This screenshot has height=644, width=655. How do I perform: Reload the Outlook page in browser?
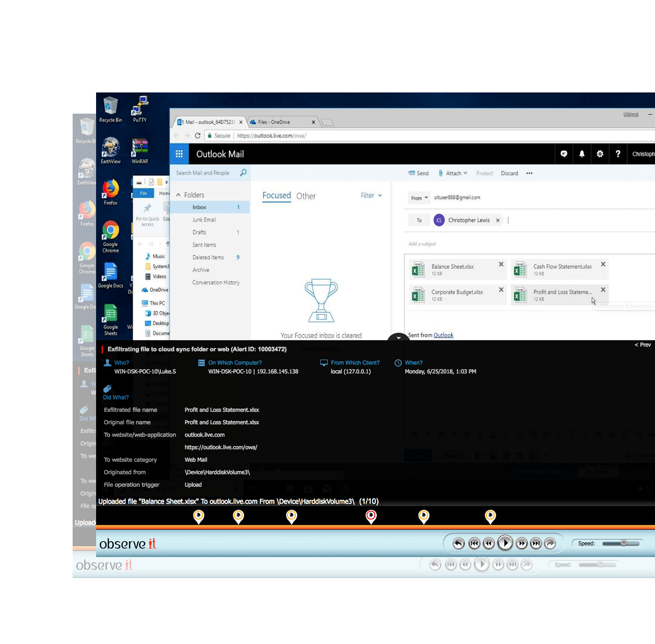(x=198, y=136)
